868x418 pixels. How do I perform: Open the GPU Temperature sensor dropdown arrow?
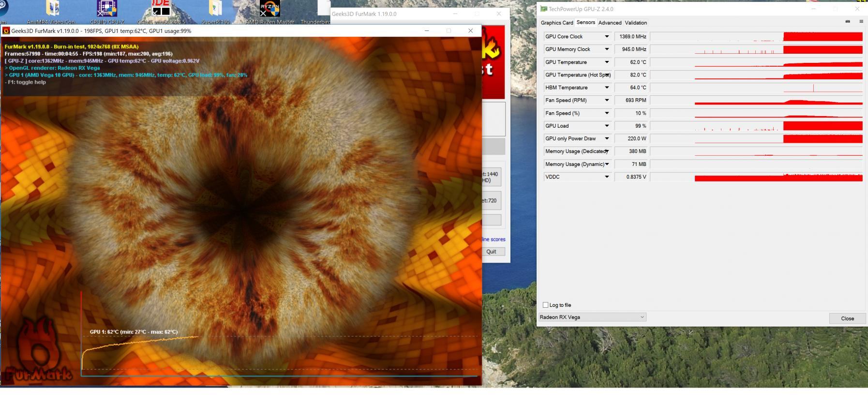(607, 62)
